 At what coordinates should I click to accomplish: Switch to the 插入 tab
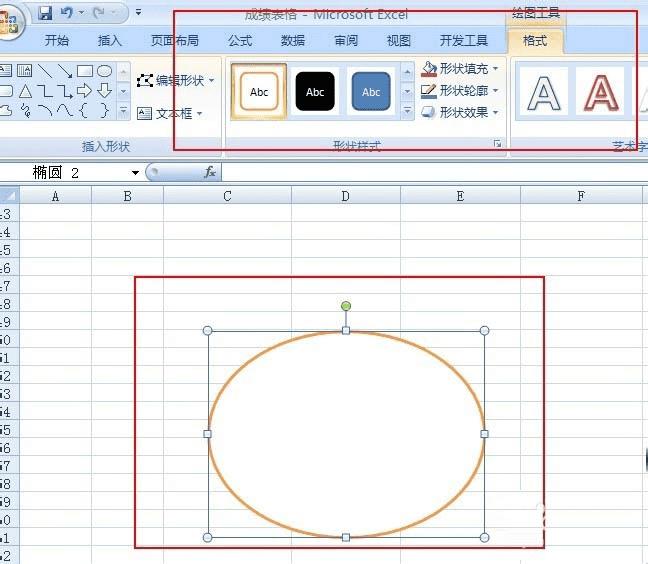(110, 40)
